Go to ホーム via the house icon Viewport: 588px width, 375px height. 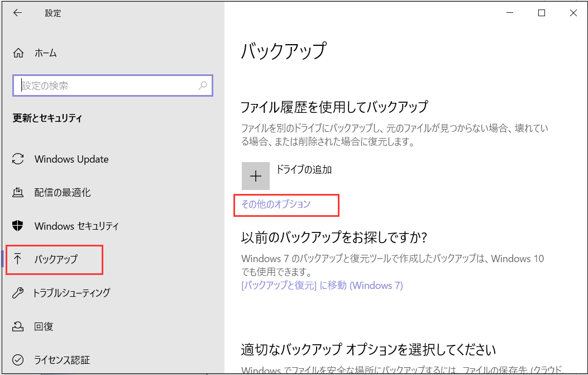[18, 53]
